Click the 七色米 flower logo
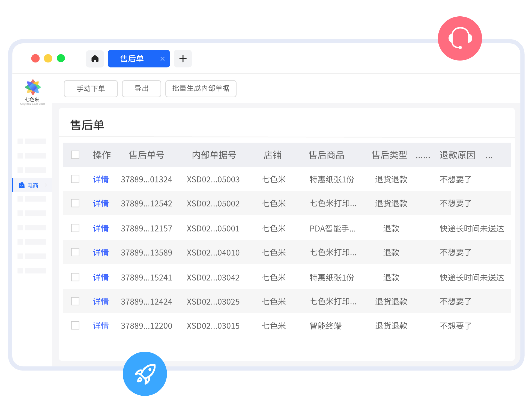The image size is (532, 409). click(x=33, y=87)
